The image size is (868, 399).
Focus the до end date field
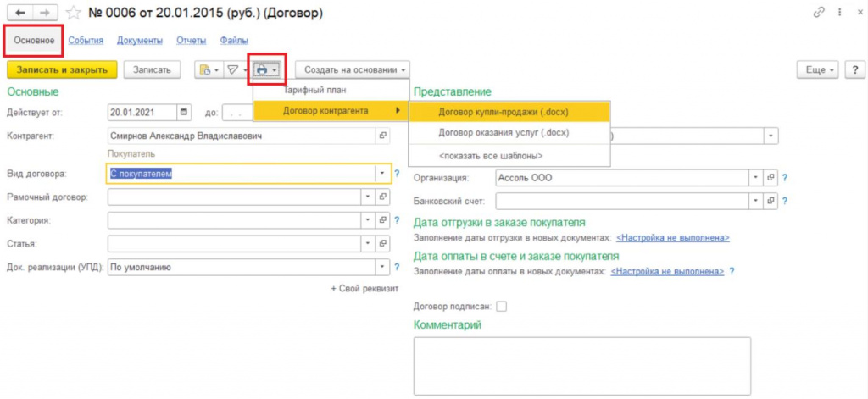(237, 113)
